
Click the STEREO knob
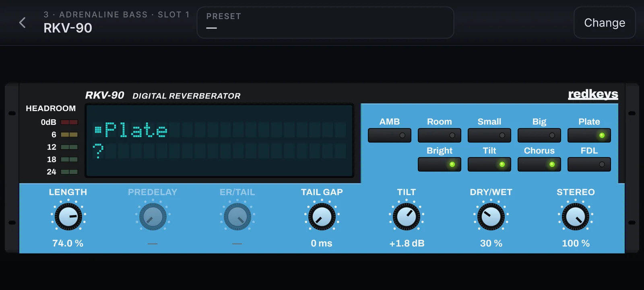[576, 217]
